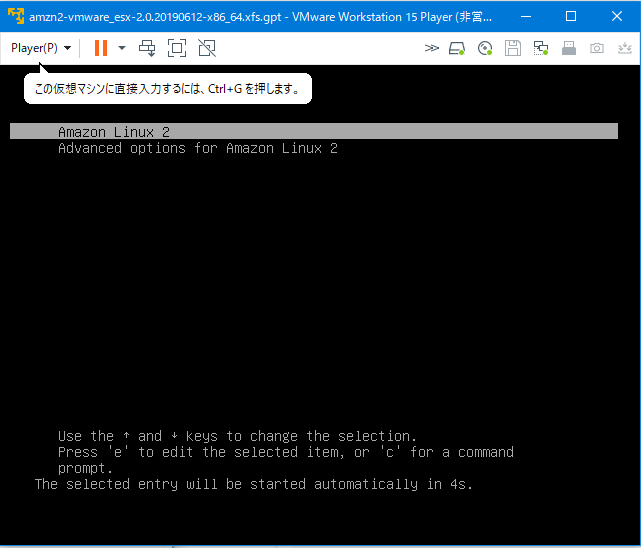
Task: Toggle Unity mode icon
Action: pyautogui.click(x=207, y=48)
